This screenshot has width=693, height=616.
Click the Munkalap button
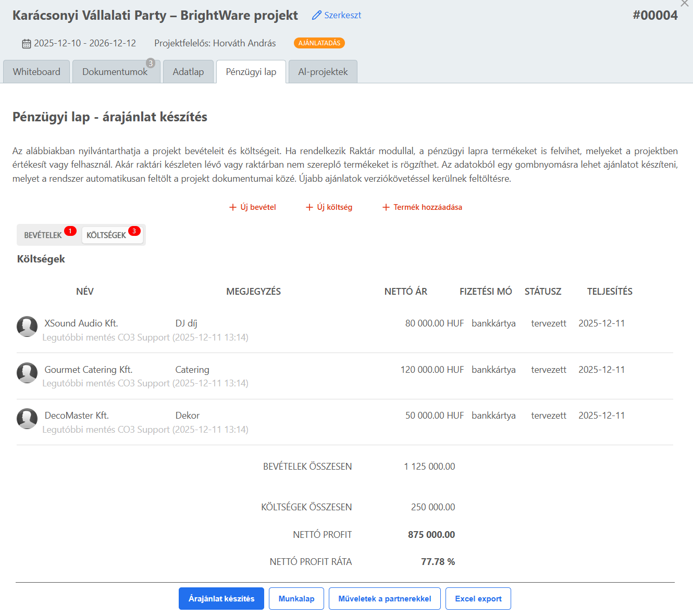coord(296,599)
